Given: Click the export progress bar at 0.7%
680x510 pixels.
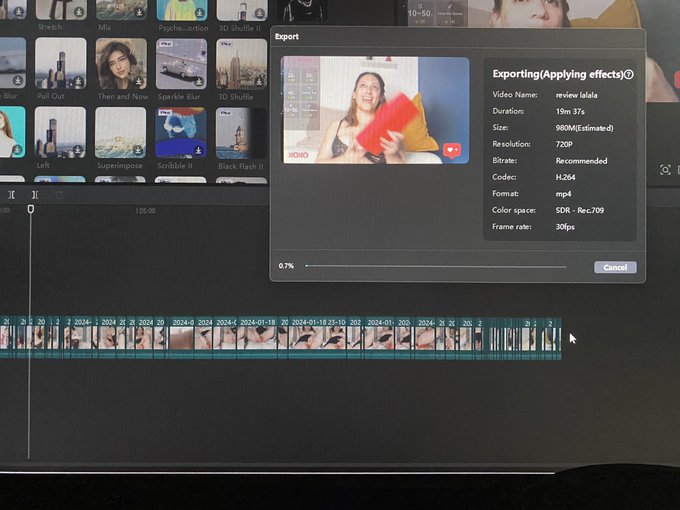Looking at the screenshot, I should (x=436, y=266).
